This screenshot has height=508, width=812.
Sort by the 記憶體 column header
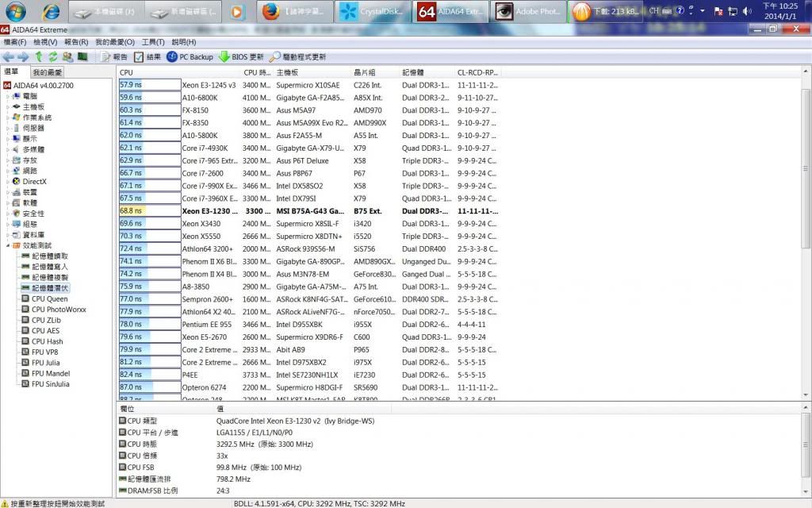(x=427, y=72)
